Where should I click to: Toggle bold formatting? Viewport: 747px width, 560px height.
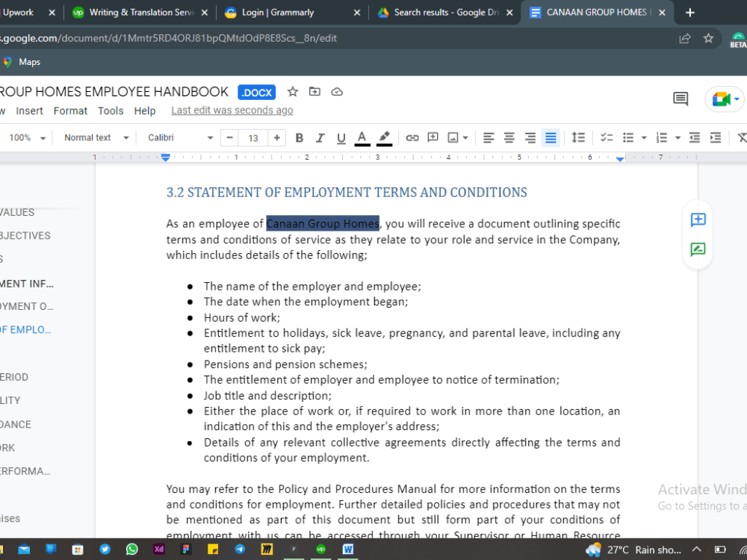(300, 138)
